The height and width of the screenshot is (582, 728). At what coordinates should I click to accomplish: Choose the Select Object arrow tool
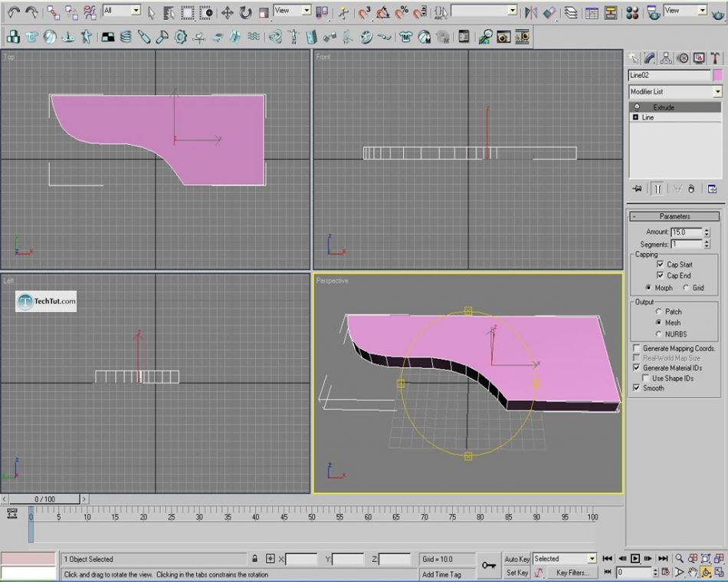152,13
